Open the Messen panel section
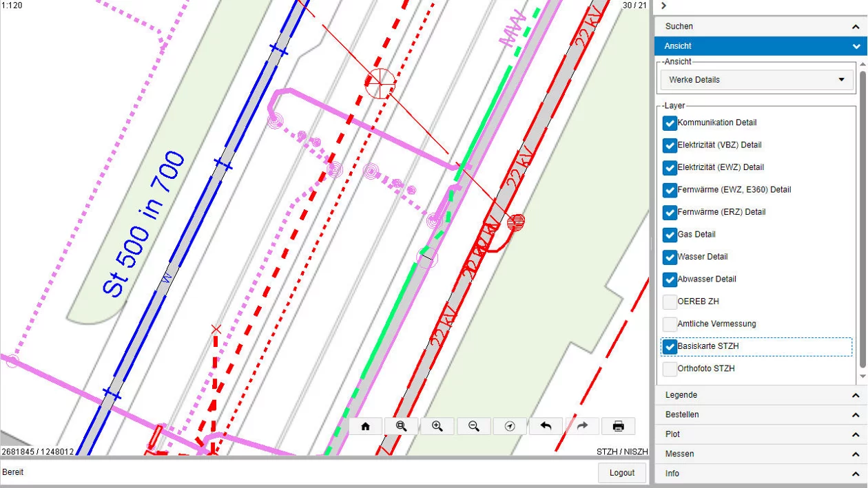 pyautogui.click(x=761, y=454)
